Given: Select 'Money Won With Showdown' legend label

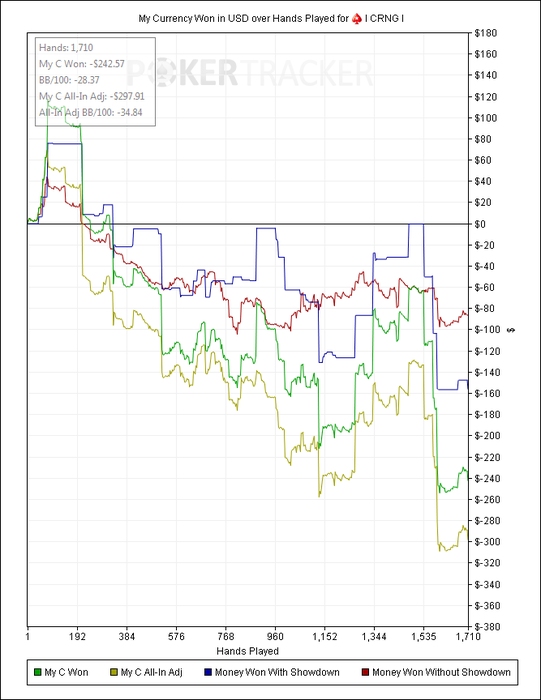Looking at the screenshot, I should point(277,672).
